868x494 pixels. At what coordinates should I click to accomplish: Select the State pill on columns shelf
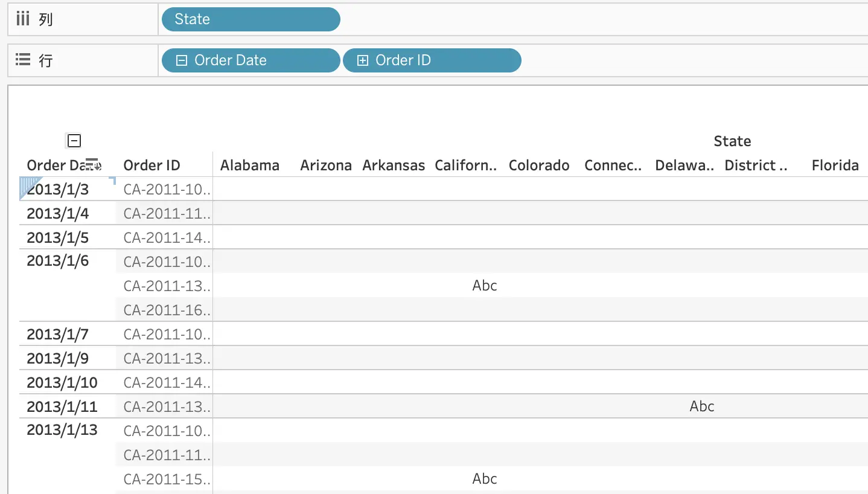pyautogui.click(x=251, y=19)
